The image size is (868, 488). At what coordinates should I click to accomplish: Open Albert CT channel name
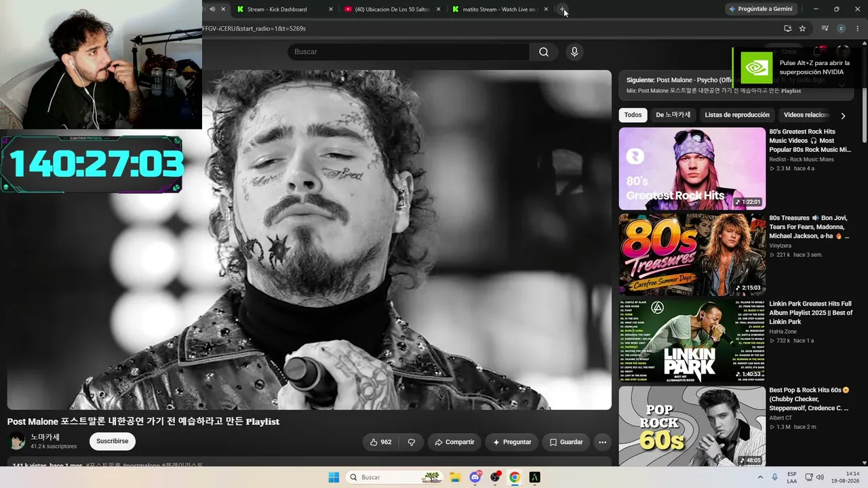point(781,418)
